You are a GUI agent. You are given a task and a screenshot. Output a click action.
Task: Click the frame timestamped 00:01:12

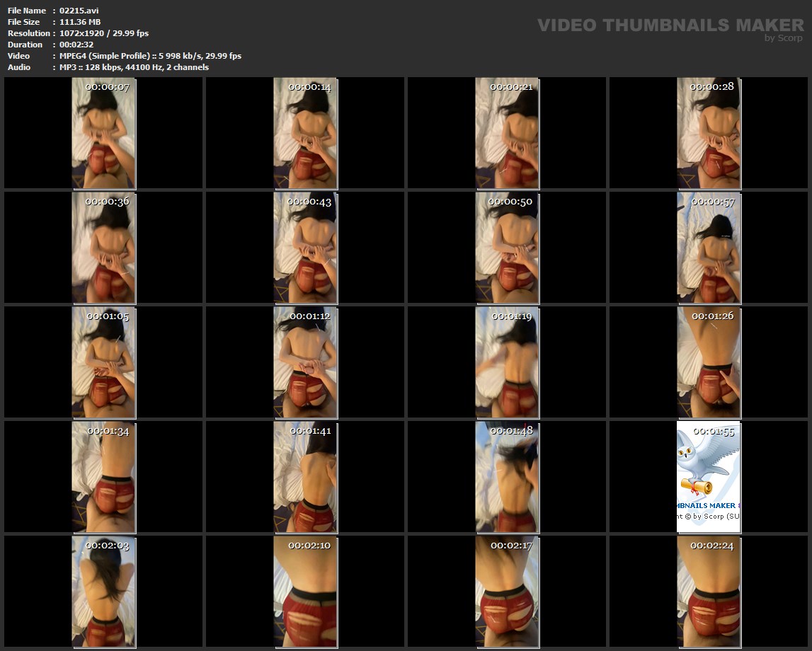[x=305, y=362]
